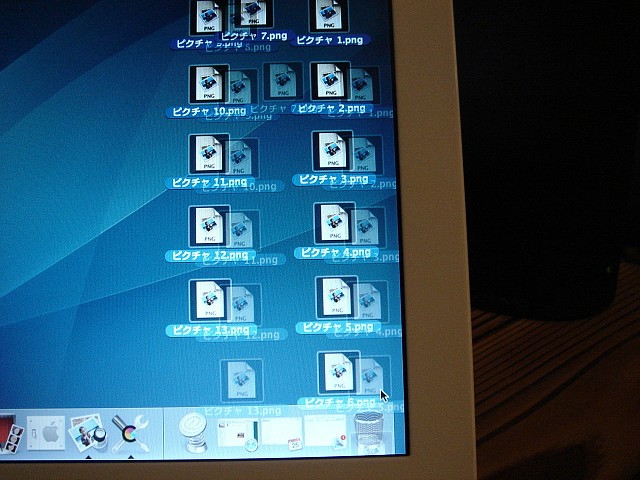Select the ピクチャ 11.png file icon
The height and width of the screenshot is (480, 640).
coord(209,154)
